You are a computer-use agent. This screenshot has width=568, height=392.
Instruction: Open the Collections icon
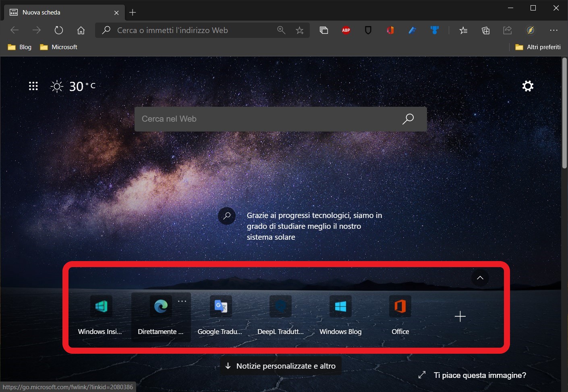pos(485,30)
